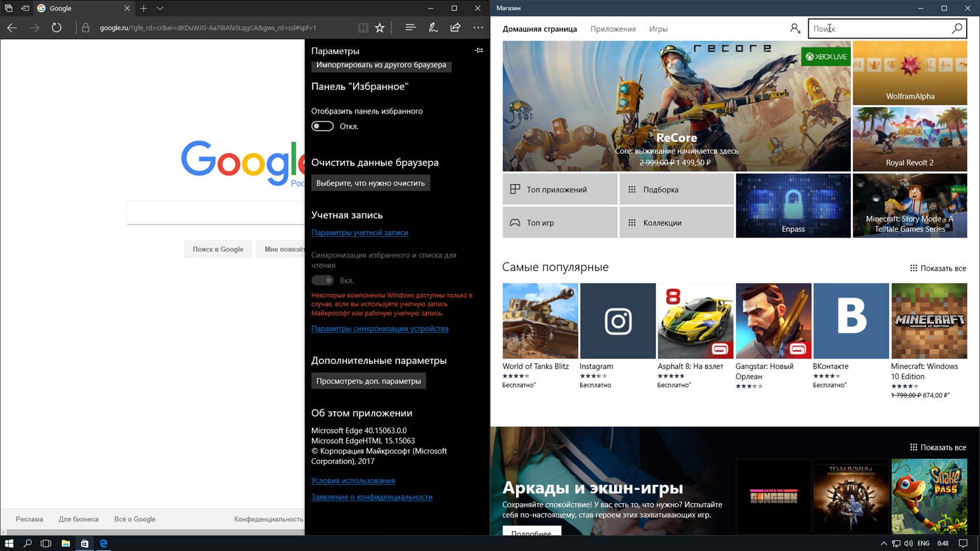Screen dimensions: 980x551
Task: Click the lock icon in Edge address bar
Action: tap(86, 28)
